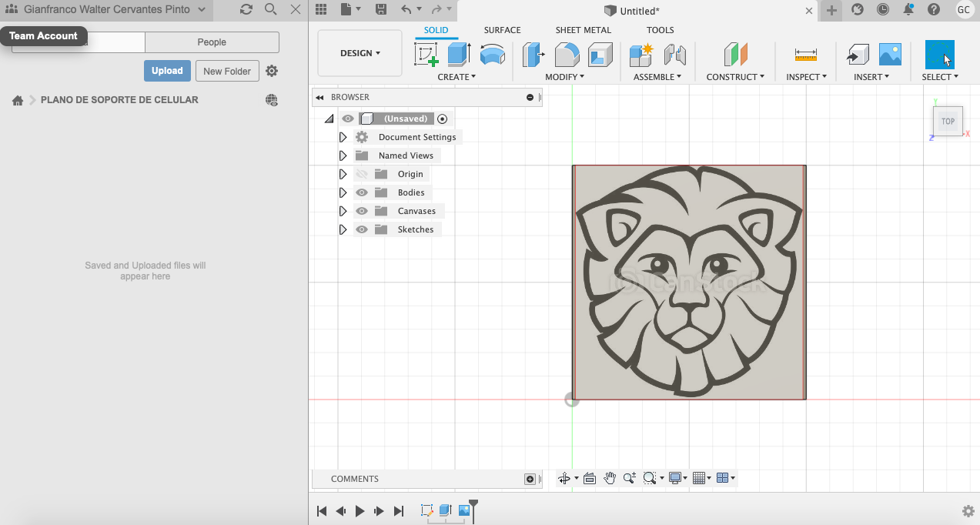Select the Extrude tool in toolbar
Viewport: 980px width, 525px height.
(460, 55)
